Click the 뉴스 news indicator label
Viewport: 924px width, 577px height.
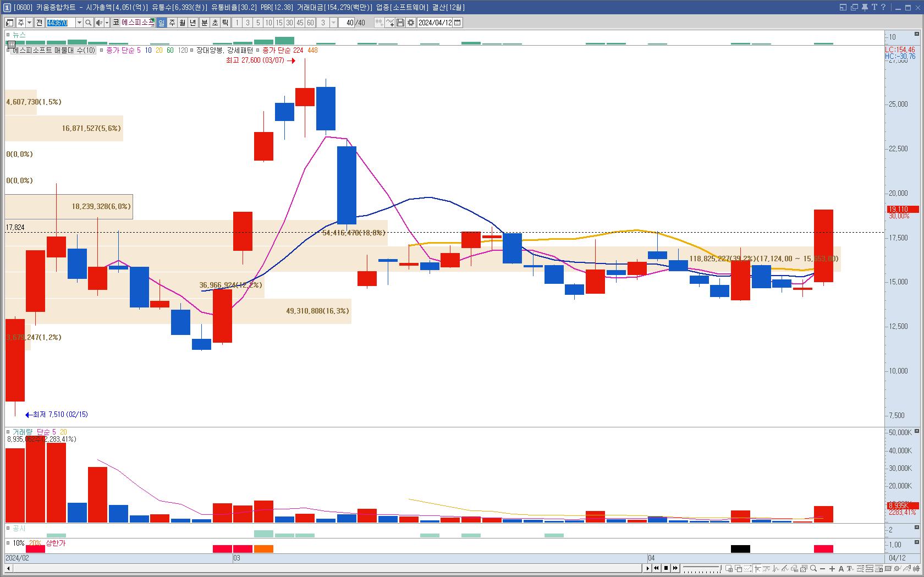pyautogui.click(x=19, y=35)
